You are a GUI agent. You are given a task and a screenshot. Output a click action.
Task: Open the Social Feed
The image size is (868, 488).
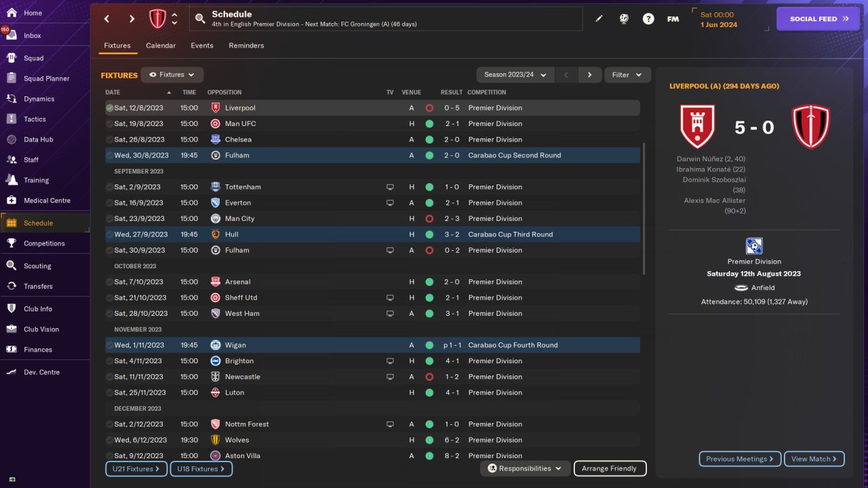pos(818,19)
